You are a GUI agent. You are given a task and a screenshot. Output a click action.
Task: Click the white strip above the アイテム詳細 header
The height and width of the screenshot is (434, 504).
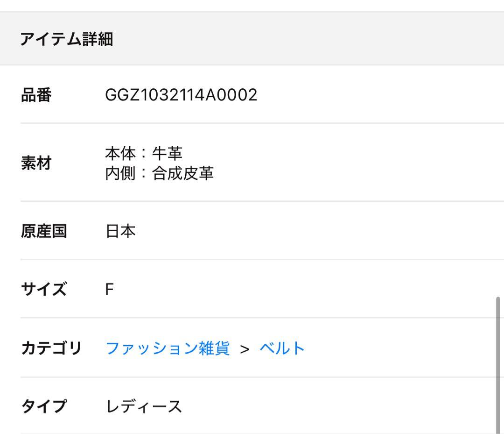pos(252,6)
